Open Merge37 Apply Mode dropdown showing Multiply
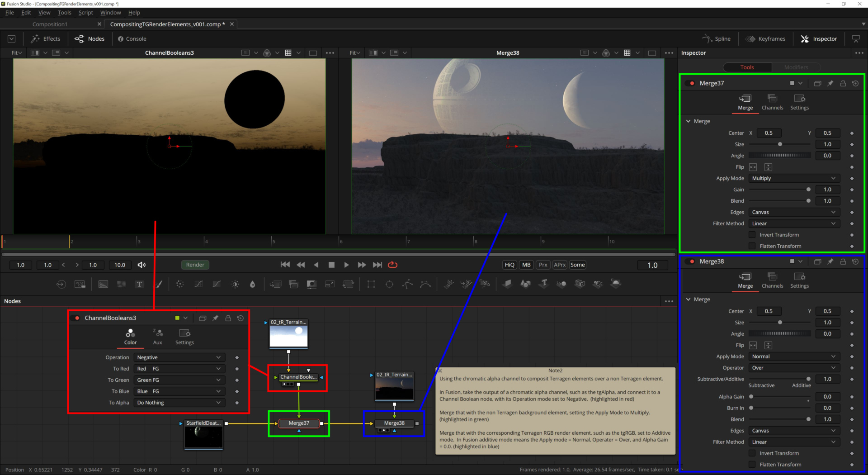868x475 pixels. [794, 178]
